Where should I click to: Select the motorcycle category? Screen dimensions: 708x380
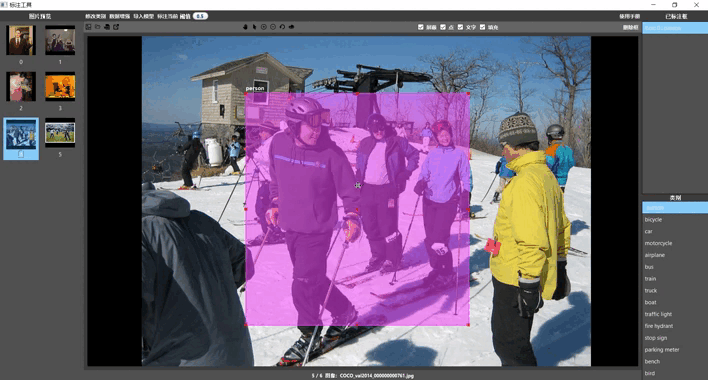click(675, 243)
